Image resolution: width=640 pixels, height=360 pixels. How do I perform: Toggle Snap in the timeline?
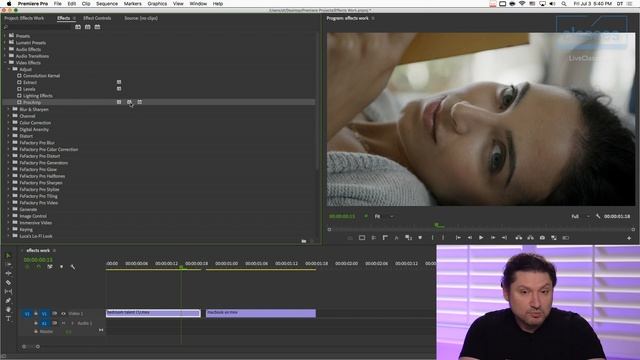[x=39, y=267]
